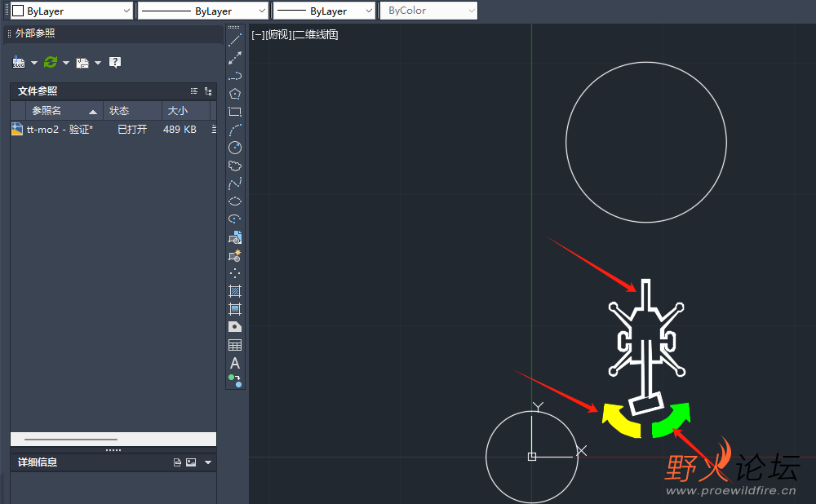Select the Hatch tool
This screenshot has width=816, height=504.
pyautogui.click(x=235, y=291)
